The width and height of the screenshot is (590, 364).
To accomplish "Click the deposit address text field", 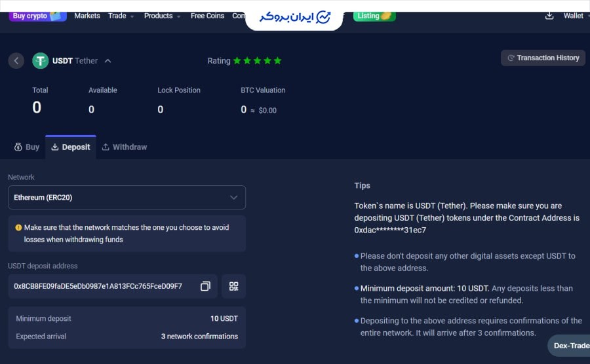I will pyautogui.click(x=98, y=286).
